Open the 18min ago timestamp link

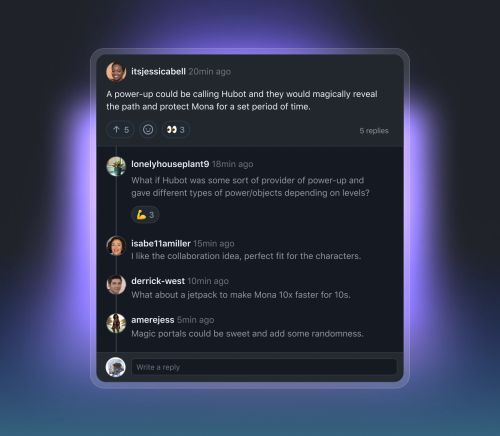point(232,164)
